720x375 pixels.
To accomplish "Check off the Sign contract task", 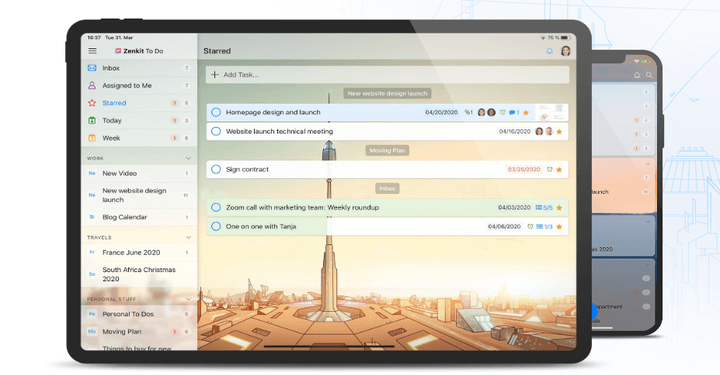I will (x=216, y=169).
